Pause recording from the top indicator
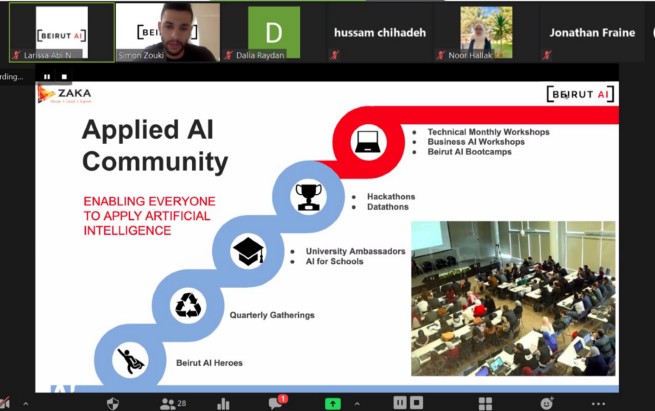Image resolution: width=655 pixels, height=411 pixels. tap(47, 76)
